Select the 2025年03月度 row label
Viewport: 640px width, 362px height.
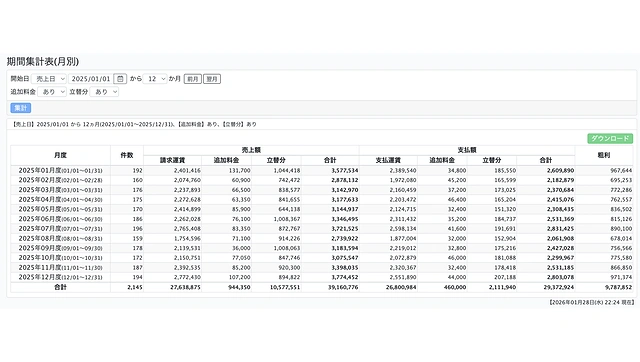tap(60, 190)
